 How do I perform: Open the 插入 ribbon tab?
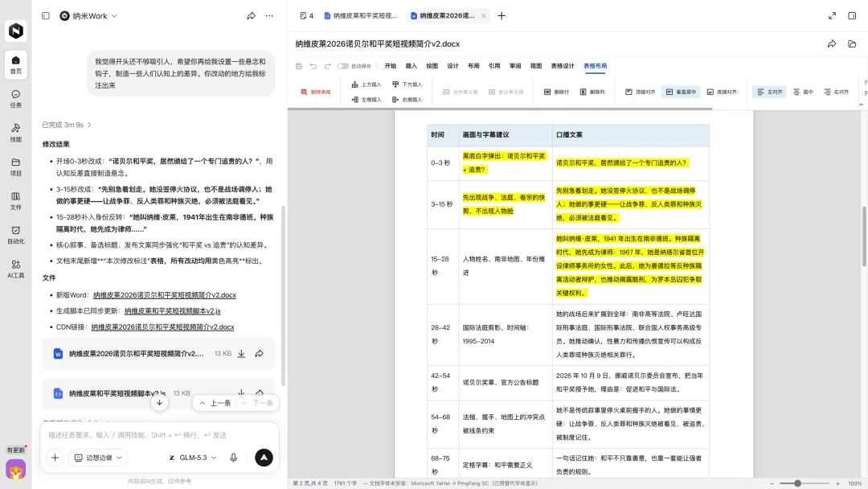click(x=411, y=66)
